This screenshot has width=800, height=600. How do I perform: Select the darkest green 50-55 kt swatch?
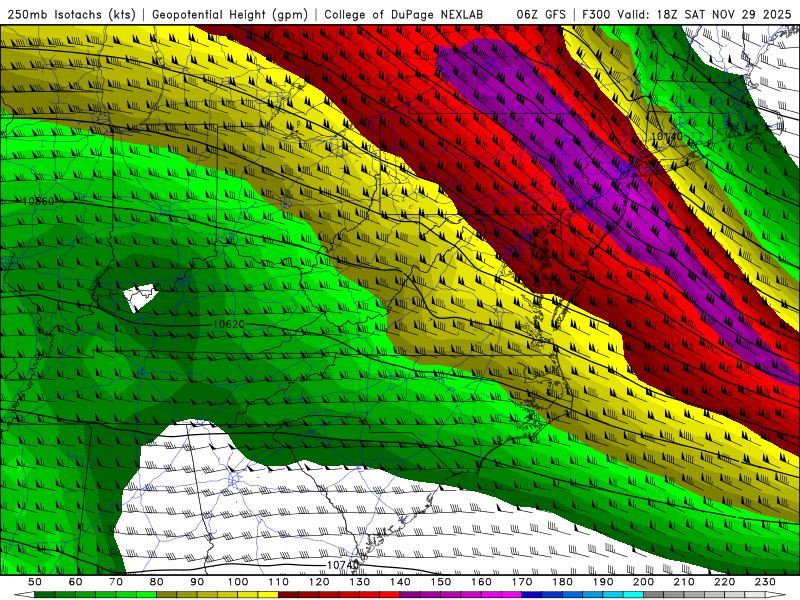tap(45, 595)
